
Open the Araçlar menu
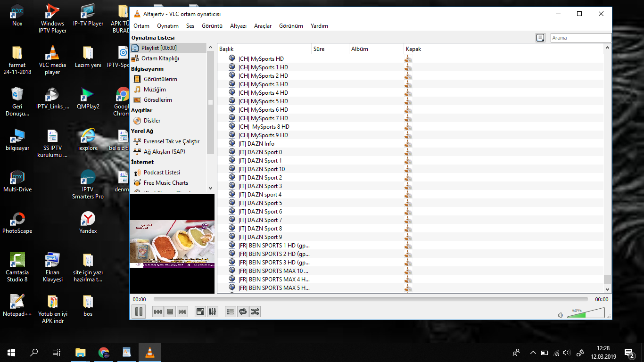point(263,26)
